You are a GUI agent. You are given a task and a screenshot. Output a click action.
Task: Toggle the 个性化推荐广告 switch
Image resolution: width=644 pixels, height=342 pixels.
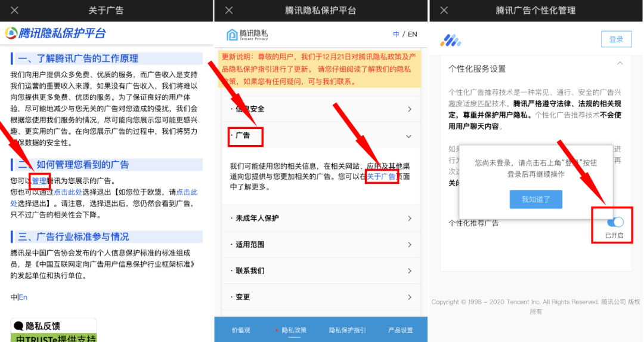pyautogui.click(x=615, y=223)
